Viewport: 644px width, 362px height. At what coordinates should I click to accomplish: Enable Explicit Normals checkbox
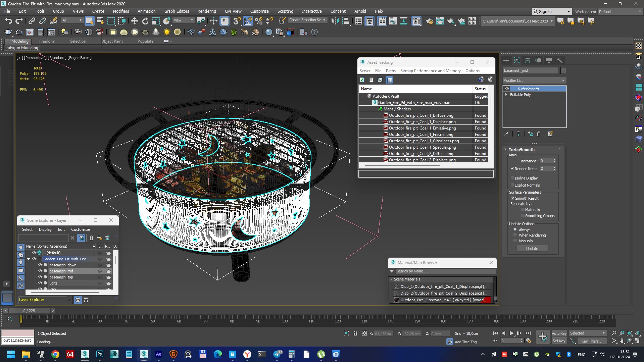(x=512, y=185)
